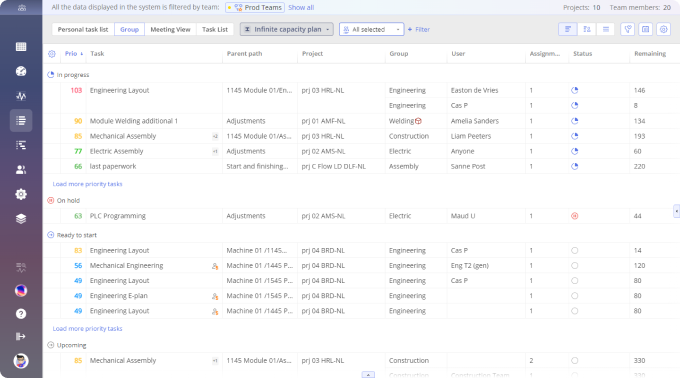This screenshot has height=378, width=680.
Task: Sort by the Prio column header
Action: click(x=71, y=54)
